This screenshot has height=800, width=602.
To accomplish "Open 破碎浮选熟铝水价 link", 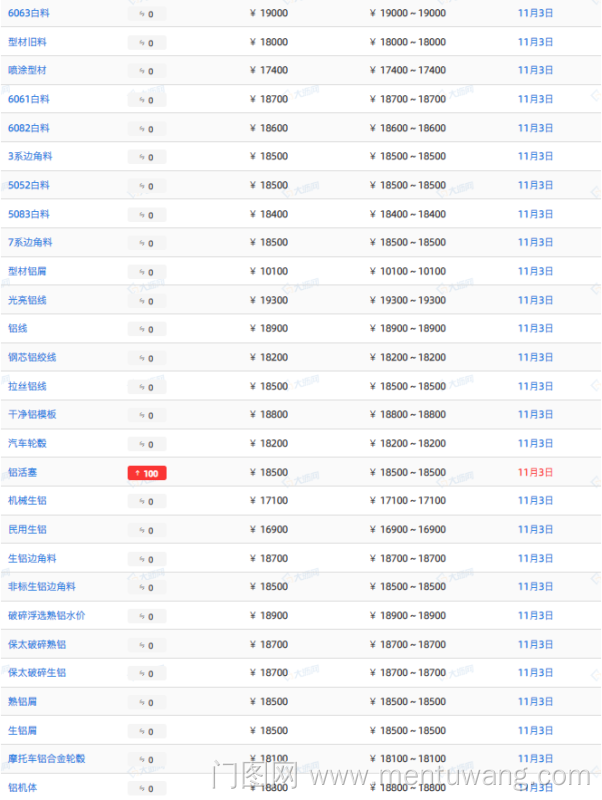I will pyautogui.click(x=46, y=615).
